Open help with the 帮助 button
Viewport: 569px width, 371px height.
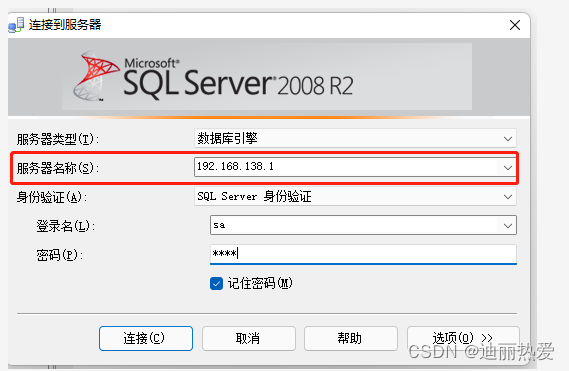tap(351, 338)
